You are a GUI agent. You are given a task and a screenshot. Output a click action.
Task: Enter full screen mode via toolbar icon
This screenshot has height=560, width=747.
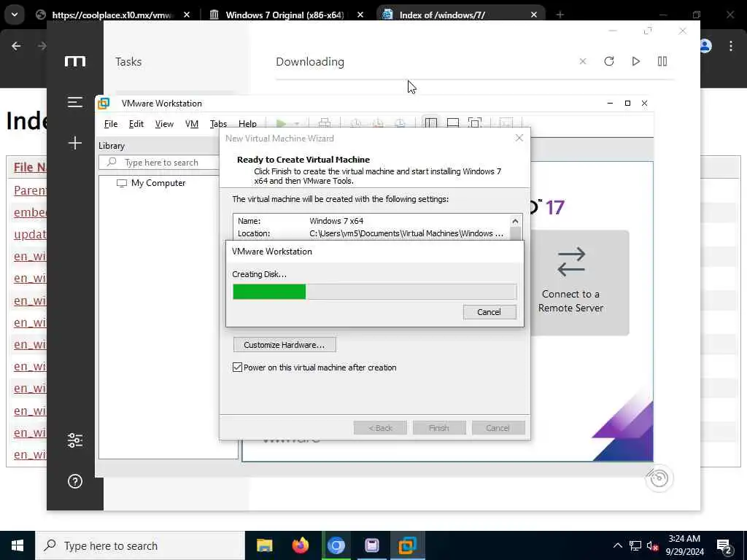click(475, 123)
